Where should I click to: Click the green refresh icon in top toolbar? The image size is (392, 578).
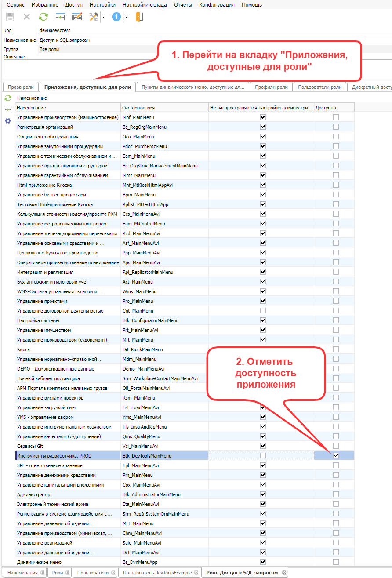tap(43, 17)
